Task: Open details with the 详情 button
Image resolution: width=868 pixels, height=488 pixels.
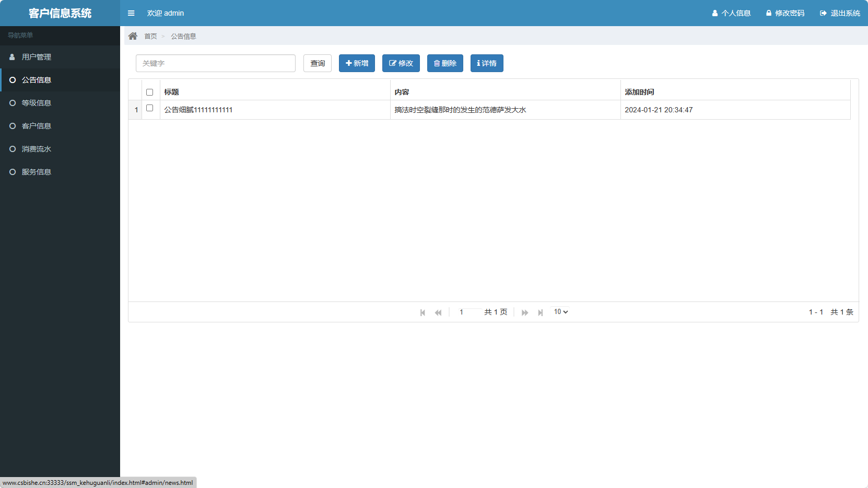Action: [x=486, y=63]
